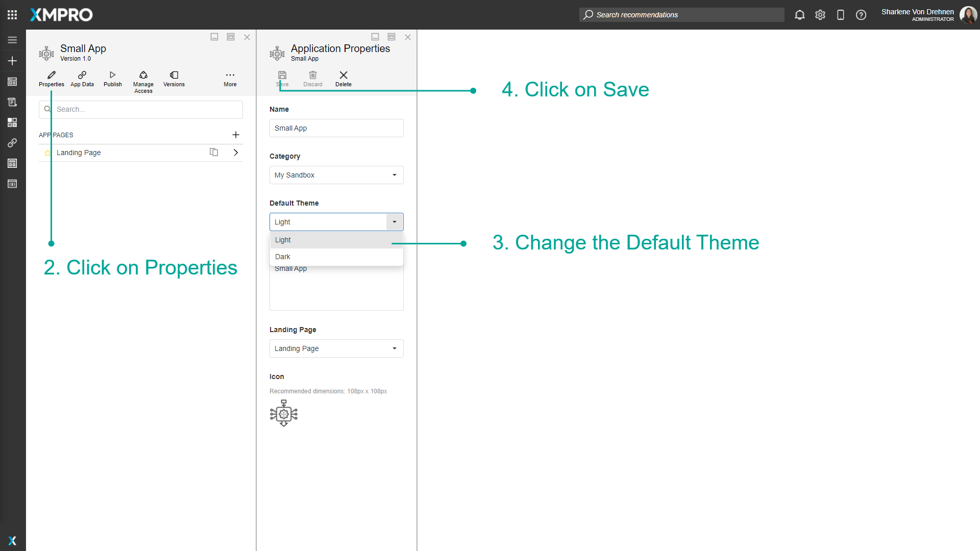
Task: Duplicate the Landing Page using copy icon
Action: click(x=214, y=152)
